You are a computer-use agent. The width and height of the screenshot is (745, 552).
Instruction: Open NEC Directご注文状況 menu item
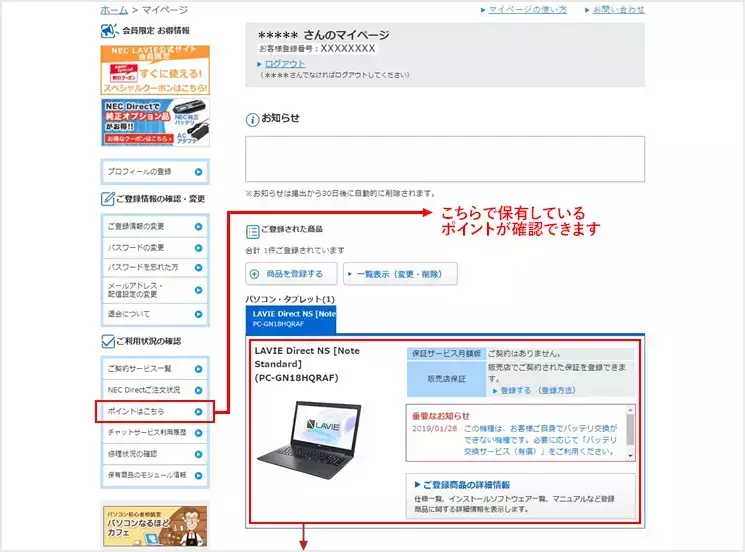point(155,390)
